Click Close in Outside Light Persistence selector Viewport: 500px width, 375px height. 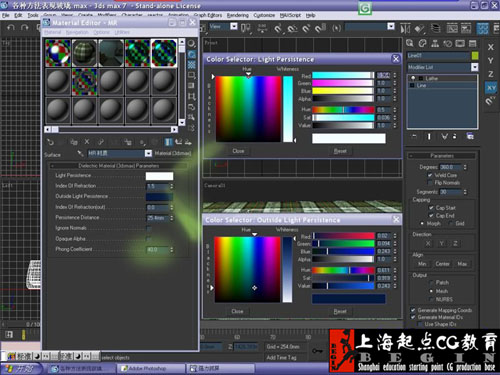coord(237,311)
